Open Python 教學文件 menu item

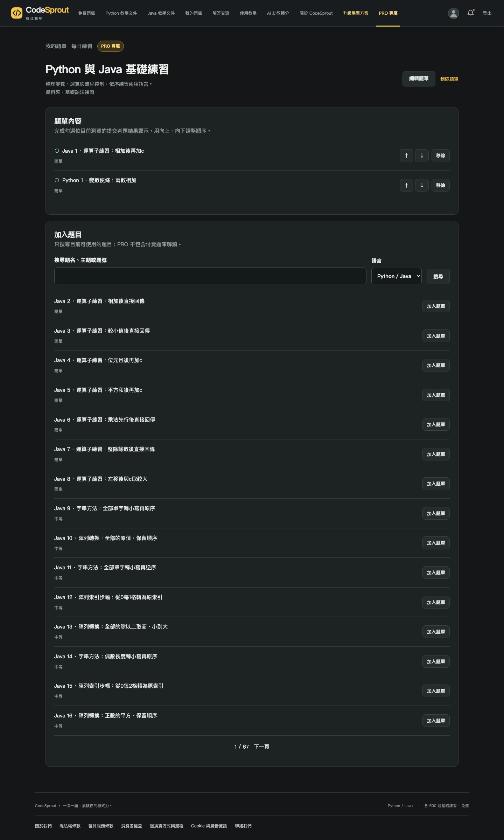coord(121,13)
